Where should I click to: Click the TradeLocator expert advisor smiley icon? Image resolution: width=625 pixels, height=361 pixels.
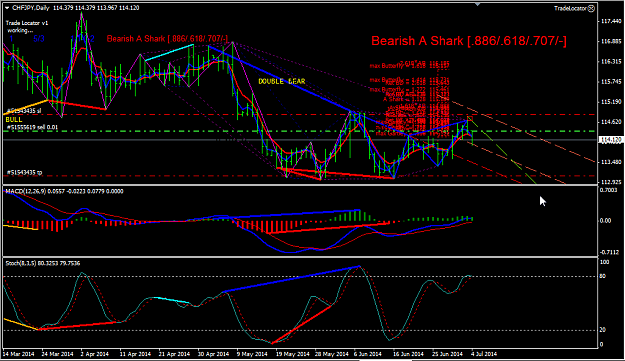click(x=592, y=8)
